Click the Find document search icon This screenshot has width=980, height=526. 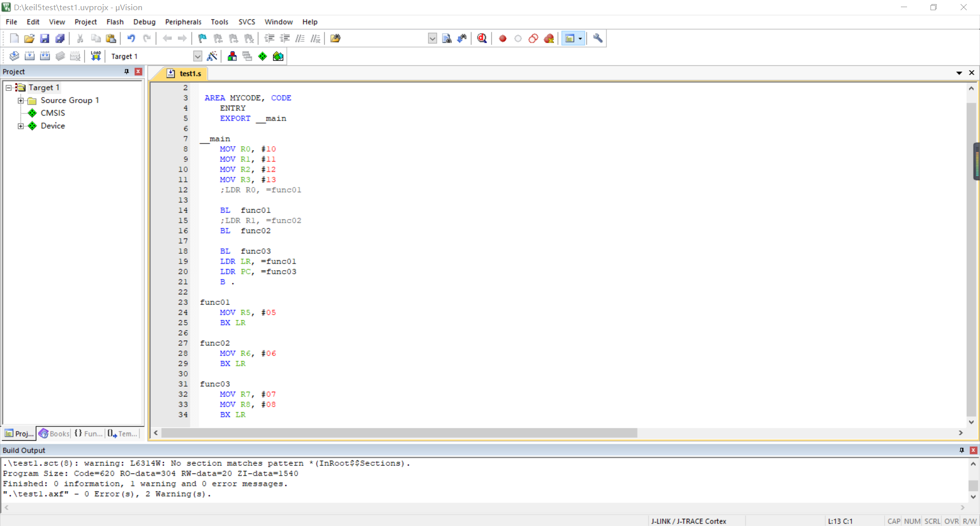point(447,38)
